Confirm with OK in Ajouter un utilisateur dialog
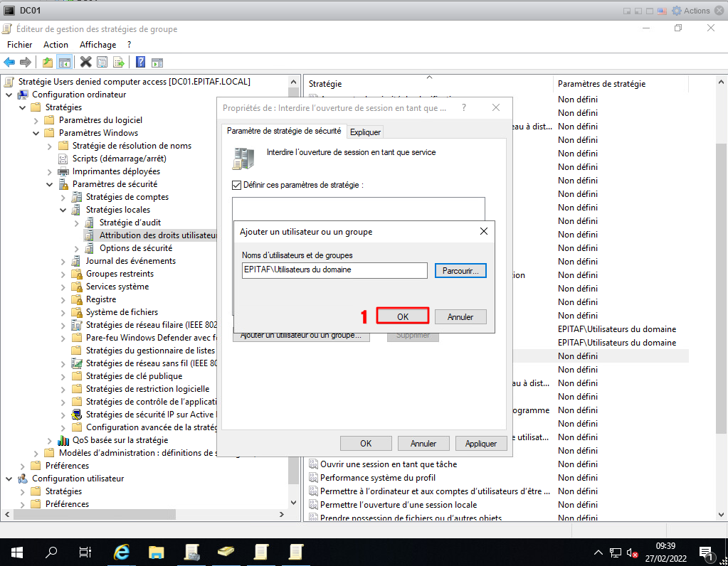 [403, 317]
